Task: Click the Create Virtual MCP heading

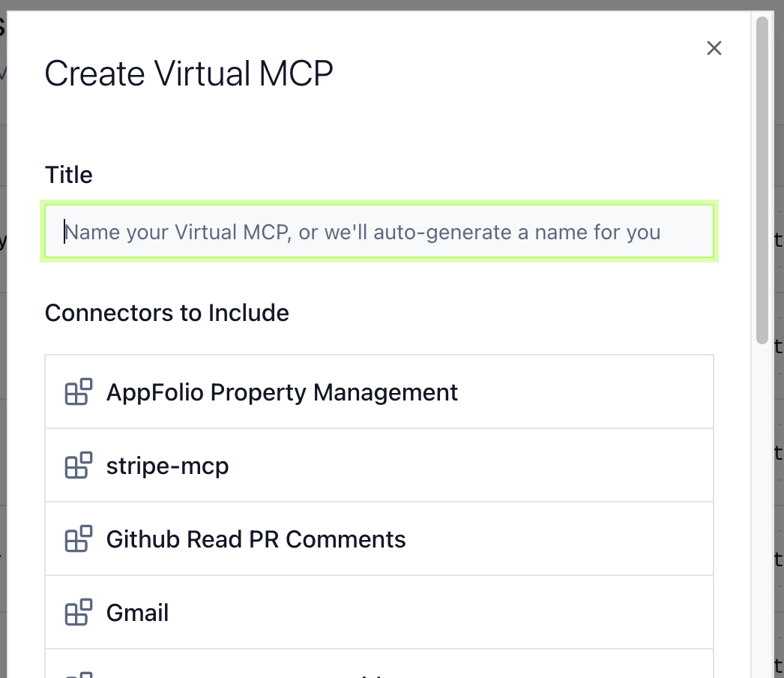Action: click(188, 73)
